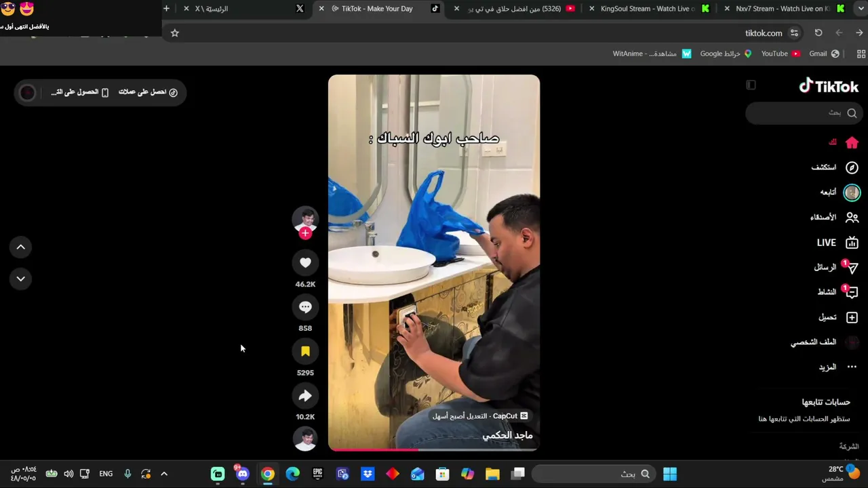Share the video with the arrow icon
The image size is (868, 488).
pyautogui.click(x=305, y=396)
